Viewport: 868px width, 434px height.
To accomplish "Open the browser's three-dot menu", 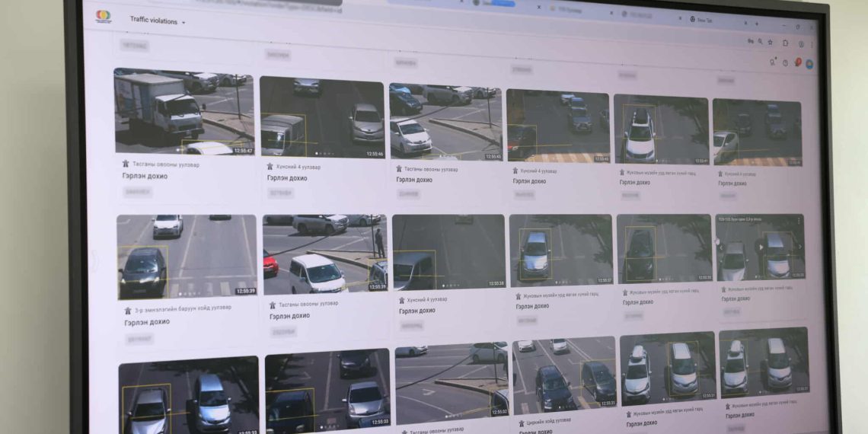I will (812, 44).
